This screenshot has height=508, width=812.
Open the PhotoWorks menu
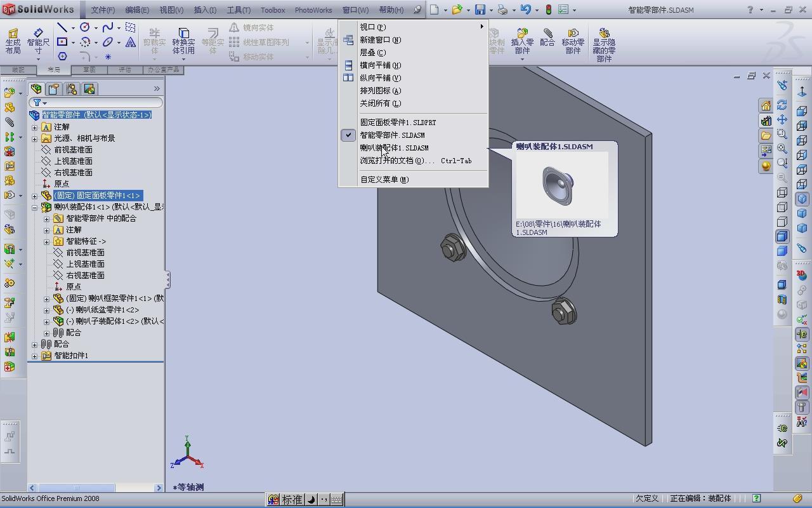tap(313, 10)
